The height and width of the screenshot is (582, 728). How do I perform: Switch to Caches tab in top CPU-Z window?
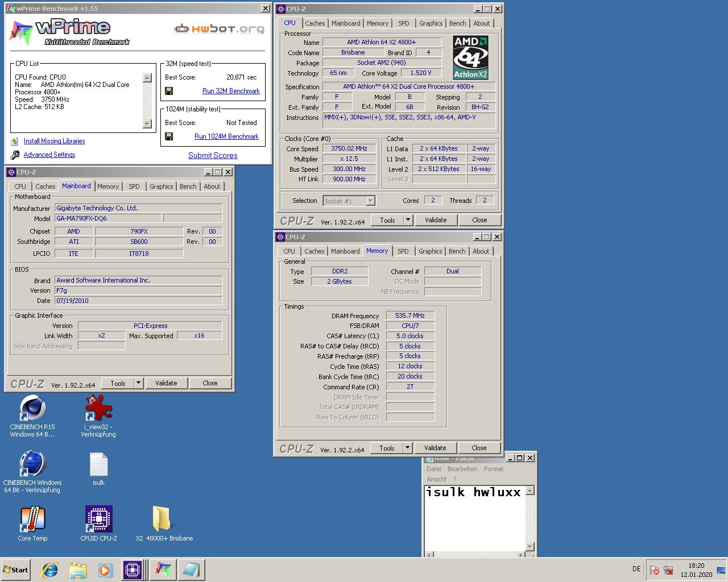tap(315, 23)
